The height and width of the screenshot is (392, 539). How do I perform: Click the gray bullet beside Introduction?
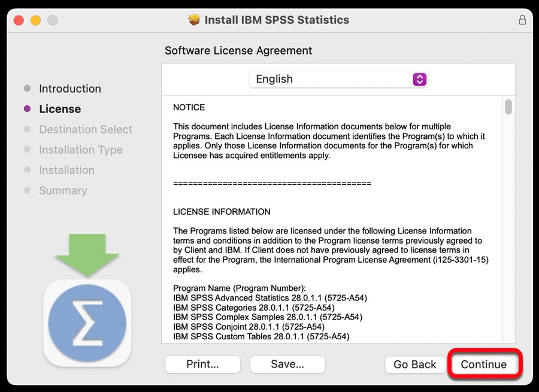pos(27,89)
